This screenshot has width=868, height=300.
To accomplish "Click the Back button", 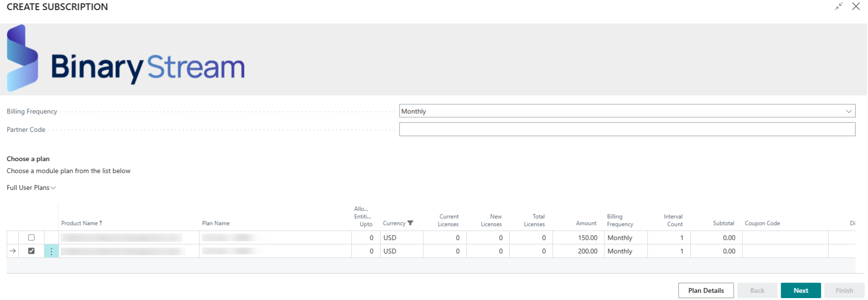I will (x=757, y=290).
